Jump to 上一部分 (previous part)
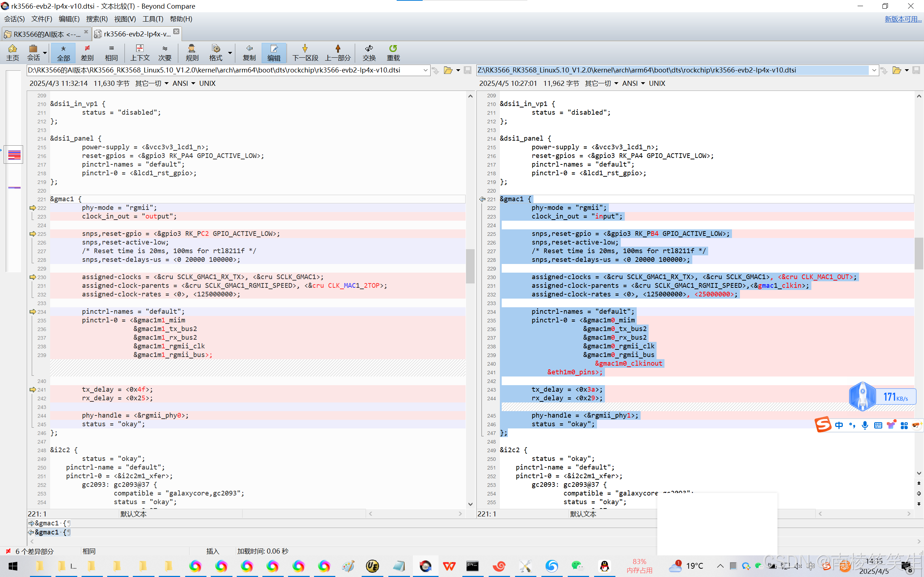This screenshot has width=924, height=577. [x=337, y=52]
